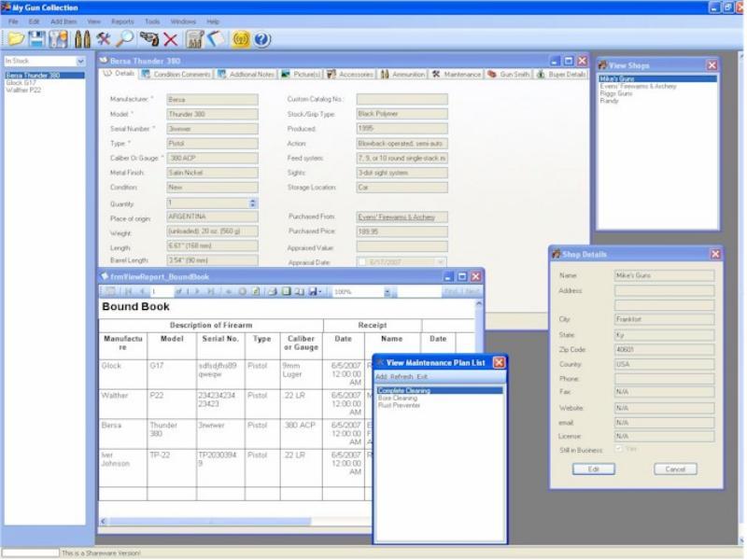Switch to the Maintenance tab

click(x=457, y=75)
